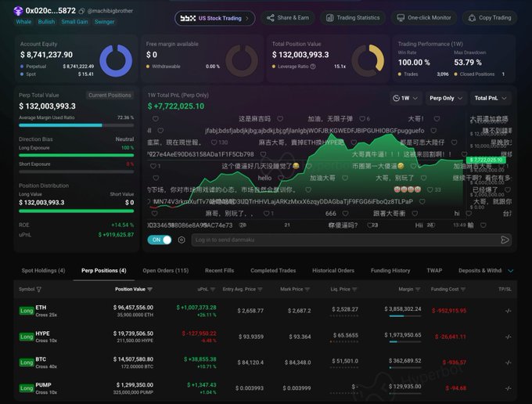Open @machibigbrother profile link
Image resolution: width=532 pixels, height=404 pixels.
click(110, 11)
